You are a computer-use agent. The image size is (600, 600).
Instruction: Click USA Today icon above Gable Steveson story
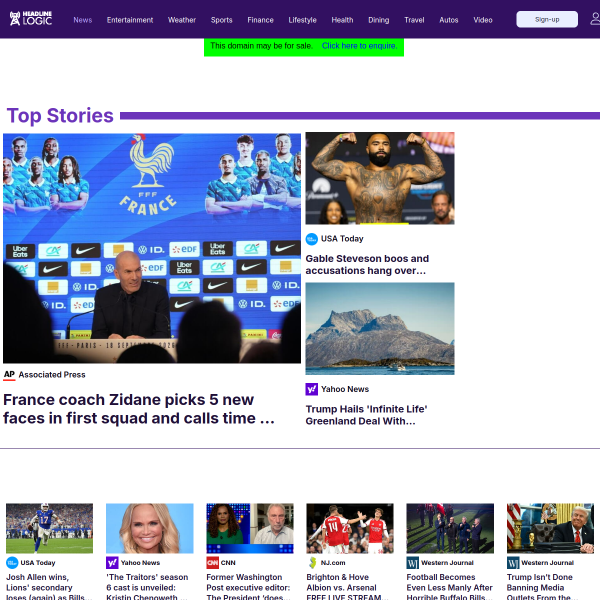coord(311,239)
